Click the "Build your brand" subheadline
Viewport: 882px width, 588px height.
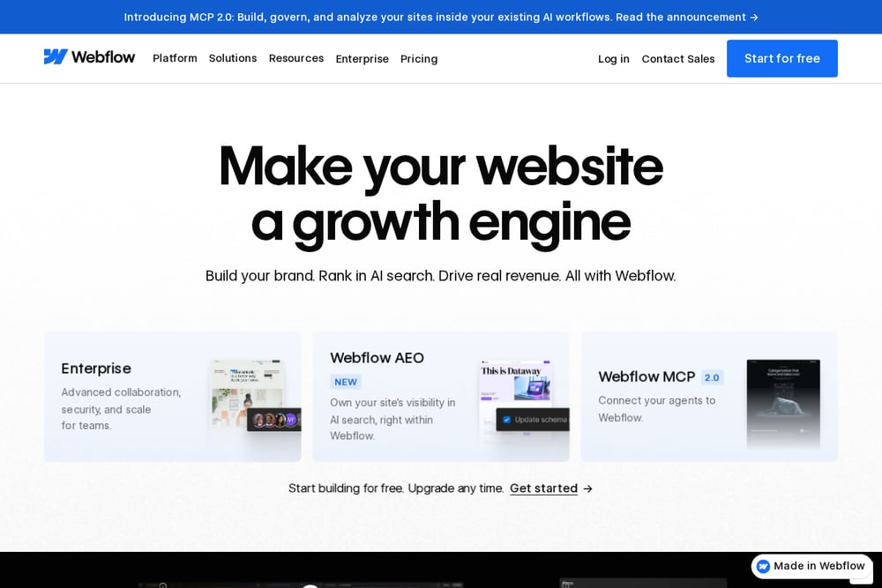pos(440,275)
